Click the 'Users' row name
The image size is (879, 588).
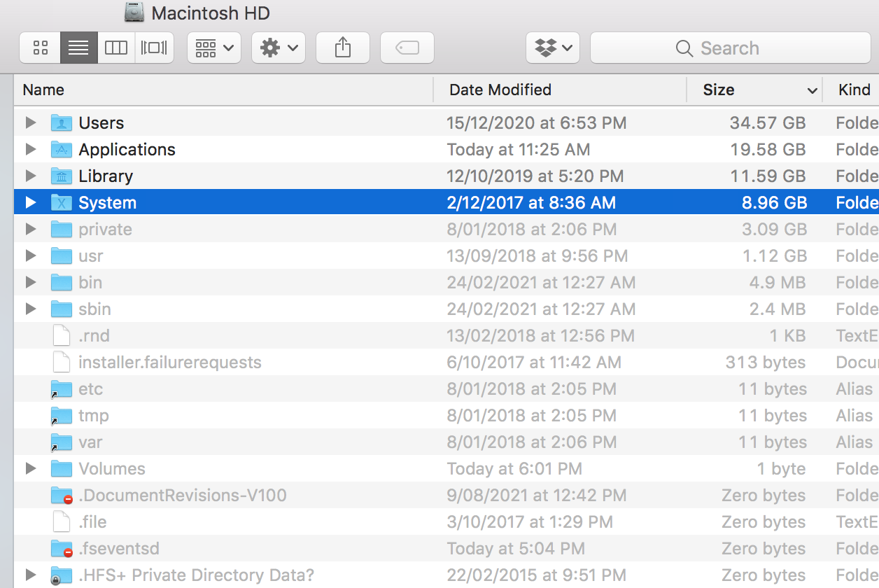tap(101, 123)
